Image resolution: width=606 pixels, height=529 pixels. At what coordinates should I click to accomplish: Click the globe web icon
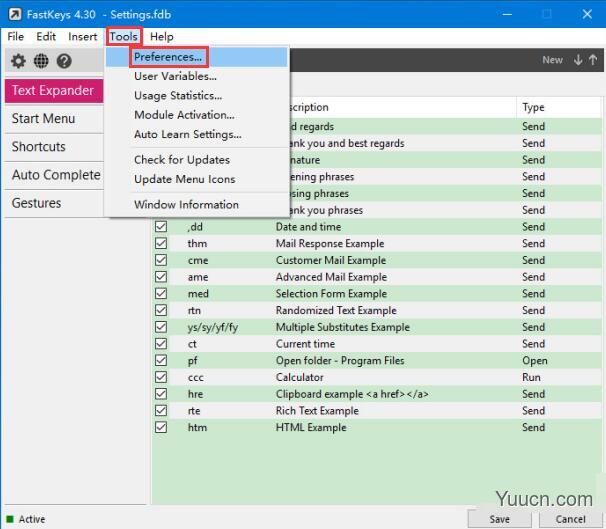(x=41, y=61)
